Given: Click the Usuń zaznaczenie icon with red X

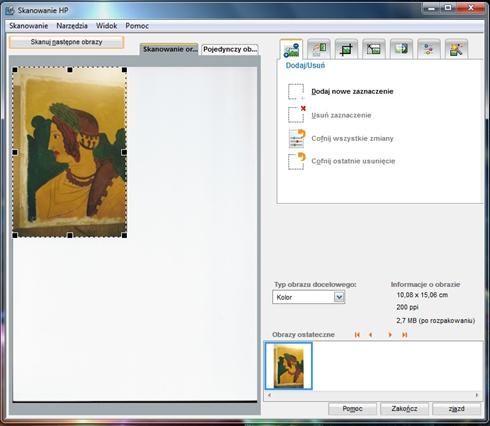Looking at the screenshot, I should pos(297,114).
